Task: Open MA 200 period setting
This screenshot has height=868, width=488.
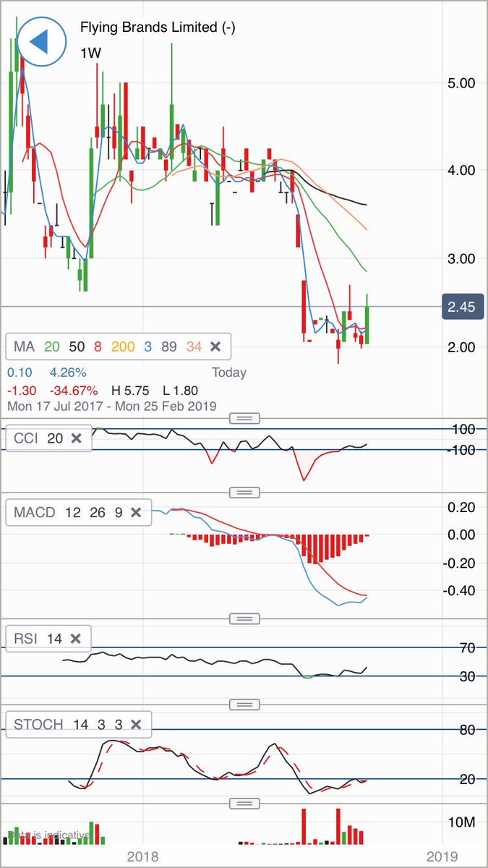Action: (124, 346)
